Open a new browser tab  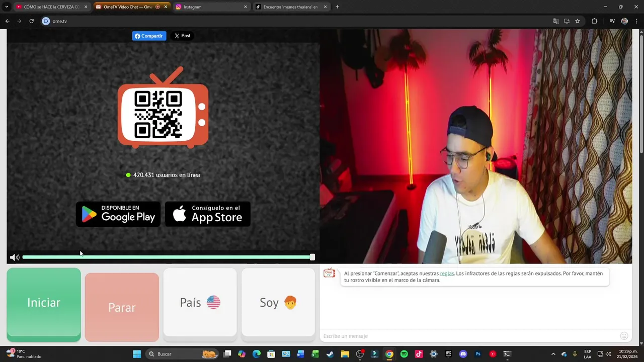[337, 7]
